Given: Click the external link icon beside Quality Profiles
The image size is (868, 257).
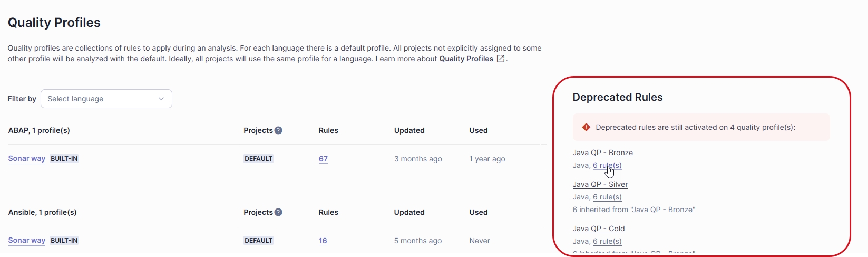Looking at the screenshot, I should pos(501,59).
